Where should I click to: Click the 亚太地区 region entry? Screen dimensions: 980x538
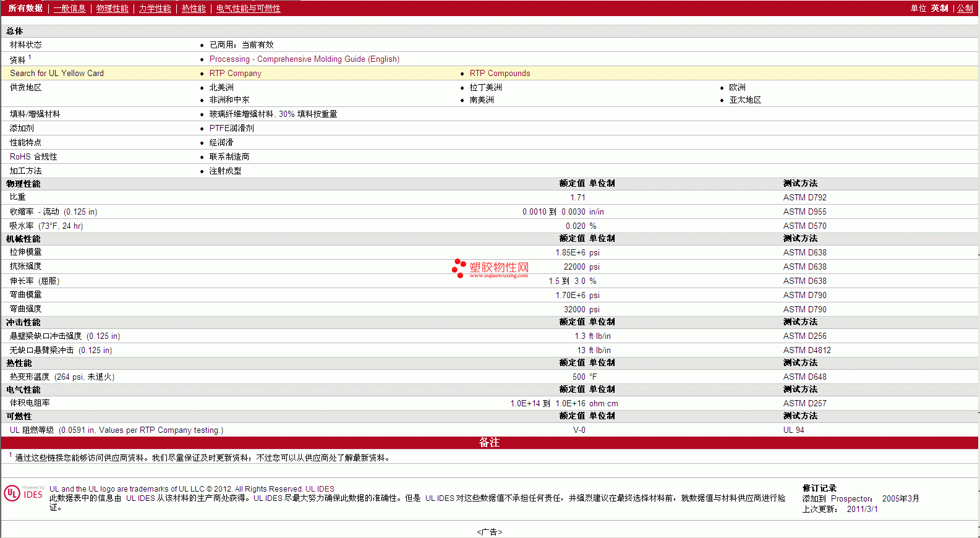[745, 100]
